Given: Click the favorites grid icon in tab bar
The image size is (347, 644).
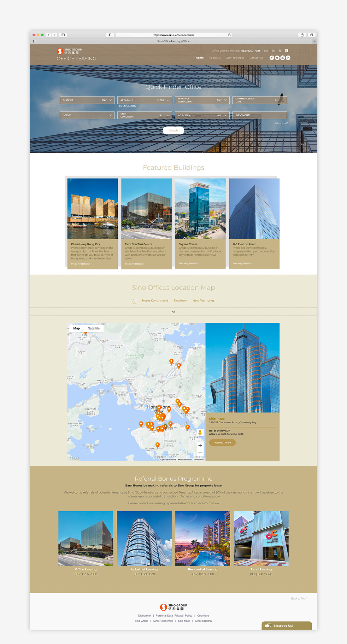Looking at the screenshot, I should (35, 41).
